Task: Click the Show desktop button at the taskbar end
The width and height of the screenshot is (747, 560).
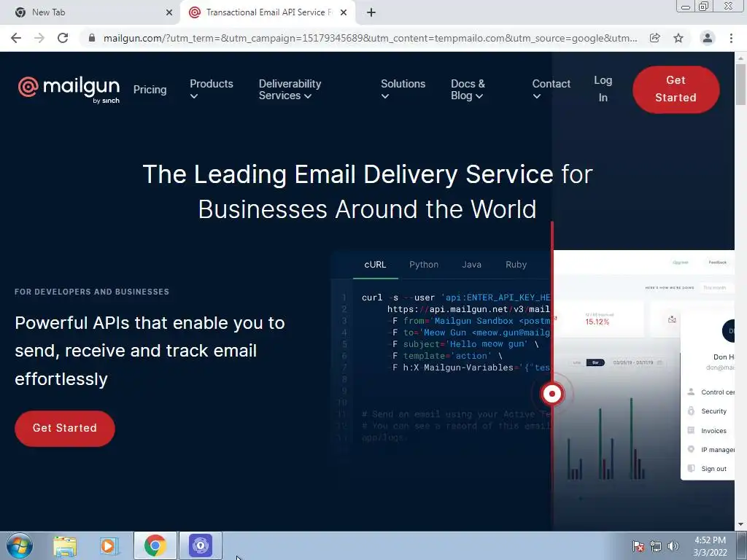Action: pos(742,545)
